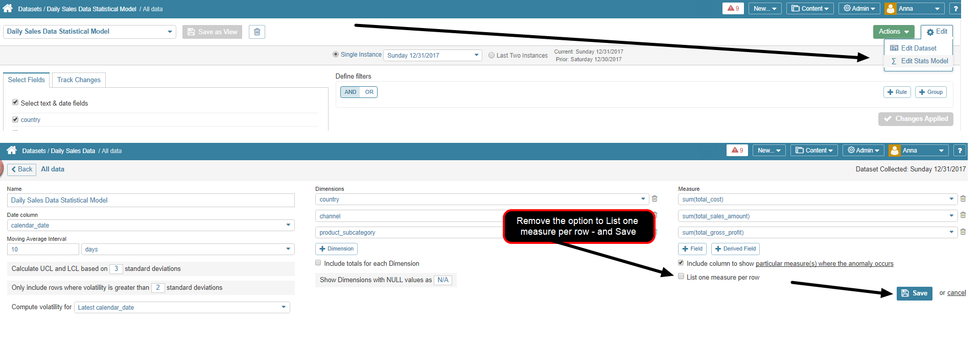Uncheck Include column to show particular measure(s)

(x=681, y=263)
